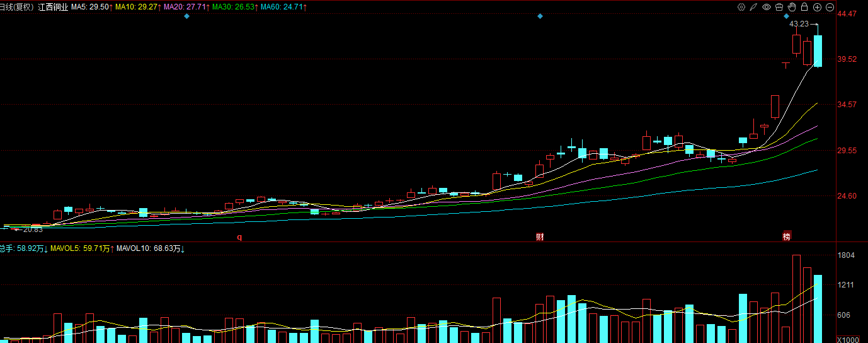Click the MA10: 29.27 indicator label
This screenshot has width=868, height=343.
pos(139,7)
